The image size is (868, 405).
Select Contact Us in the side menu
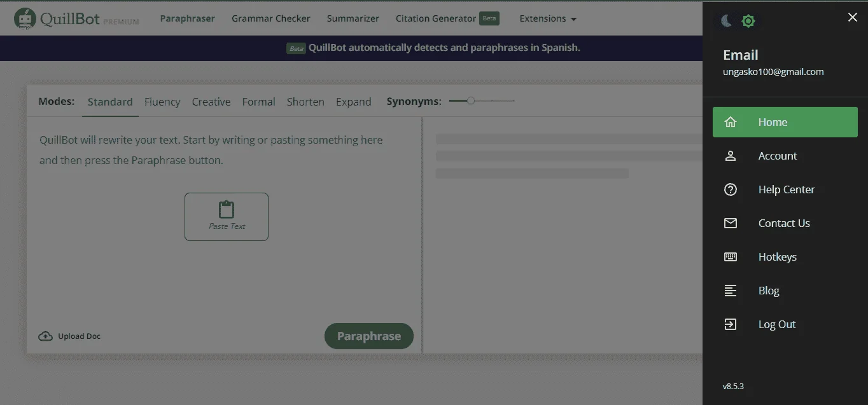tap(785, 223)
